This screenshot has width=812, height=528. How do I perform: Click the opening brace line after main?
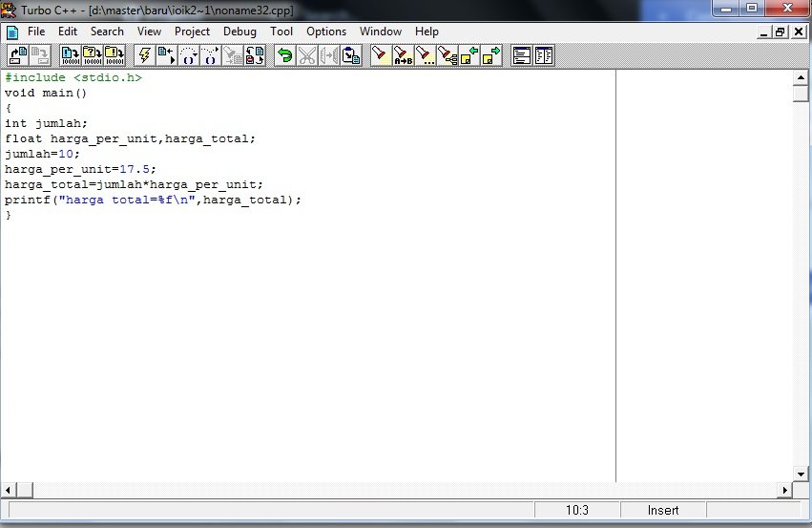[x=9, y=108]
